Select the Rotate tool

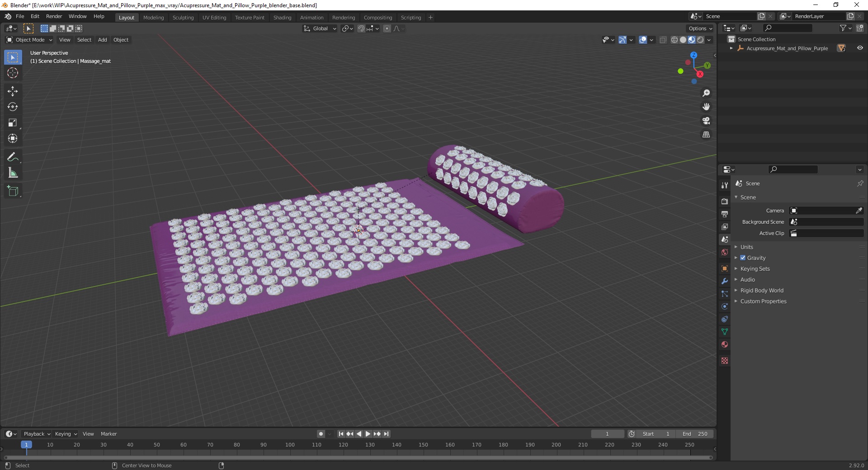click(x=13, y=107)
